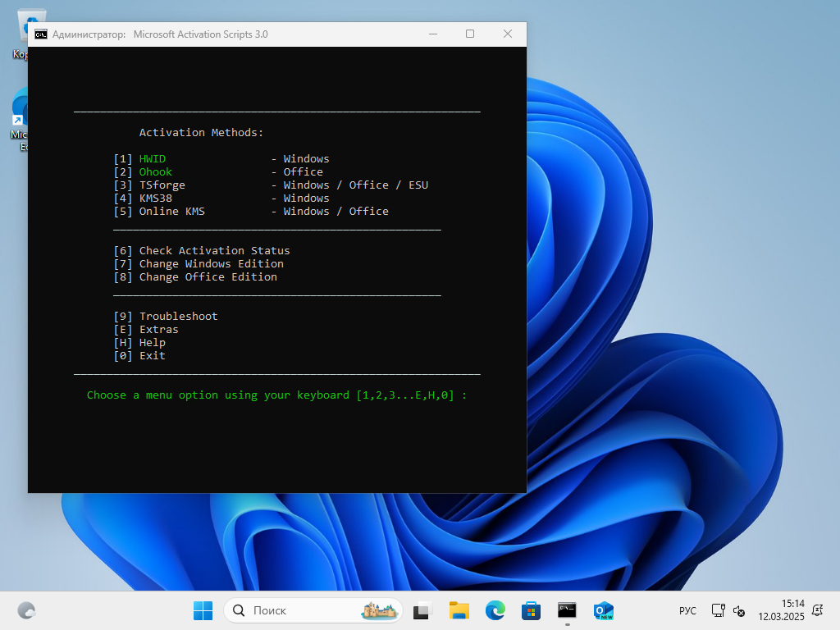This screenshot has width=840, height=630.
Task: Select the Microsoft Edge desktop shortcut
Action: [20, 120]
